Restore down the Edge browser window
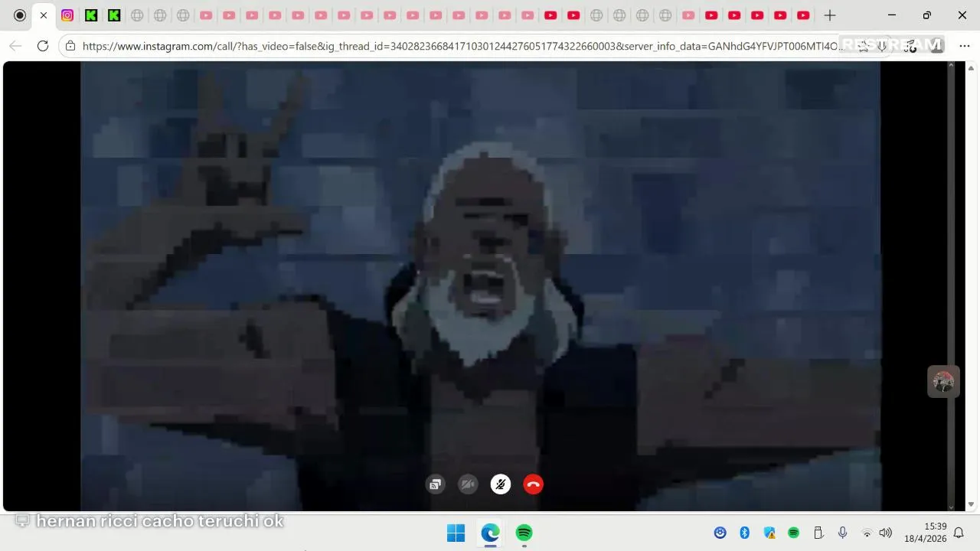Viewport: 980px width, 551px height. pyautogui.click(x=927, y=15)
